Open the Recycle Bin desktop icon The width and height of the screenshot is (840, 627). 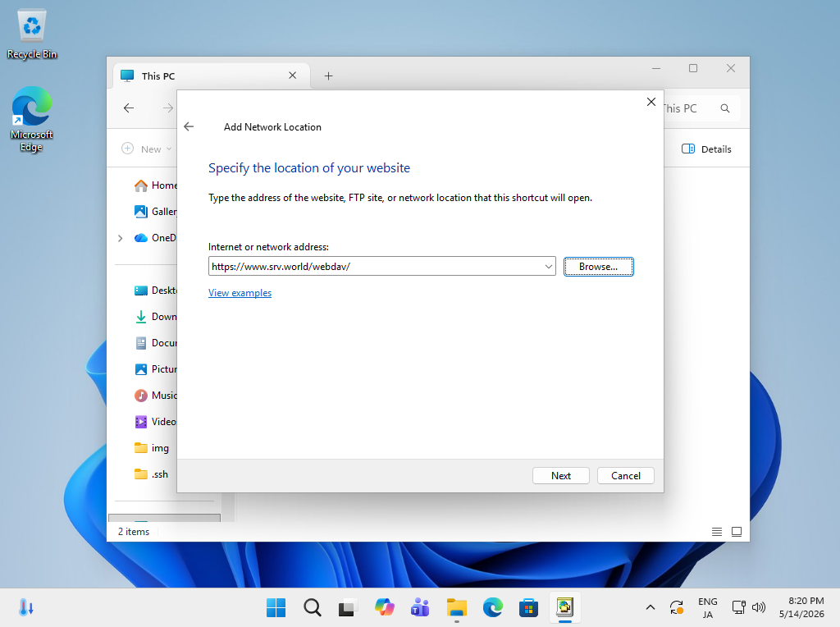(32, 34)
